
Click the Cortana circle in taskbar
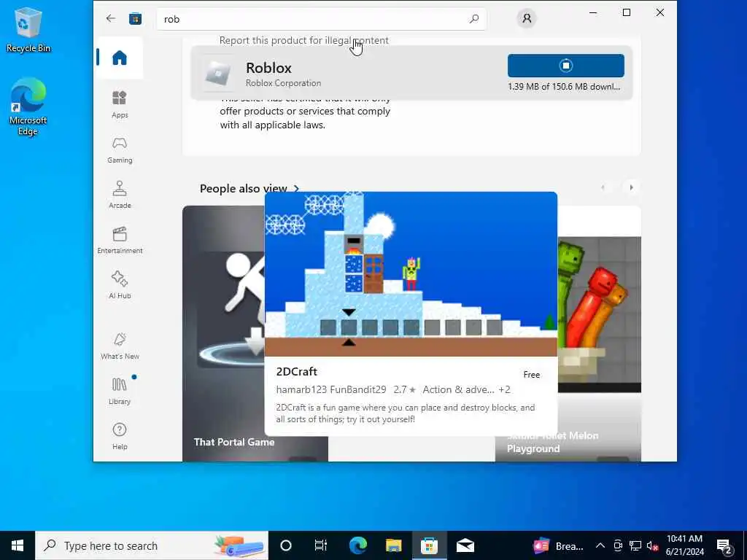pos(285,545)
